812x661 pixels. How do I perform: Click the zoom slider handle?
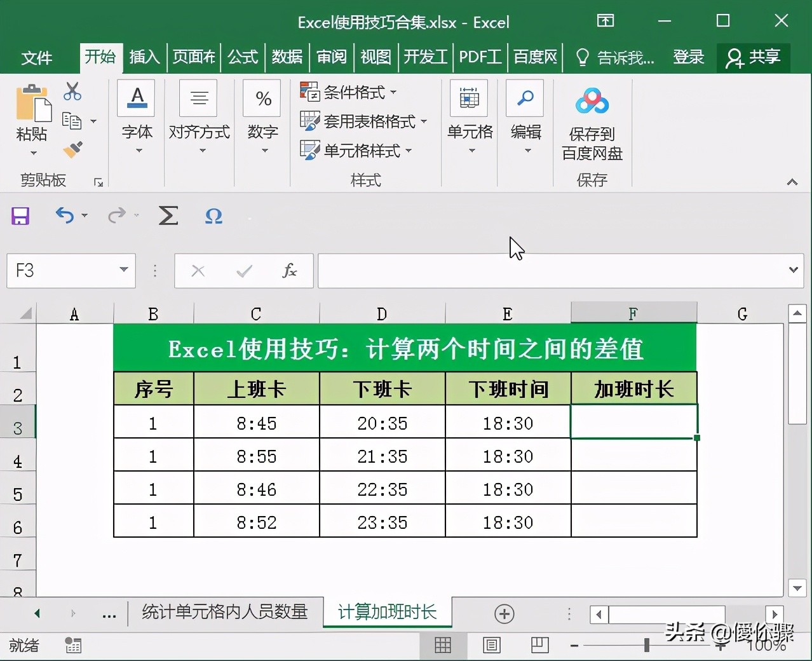coord(646,645)
